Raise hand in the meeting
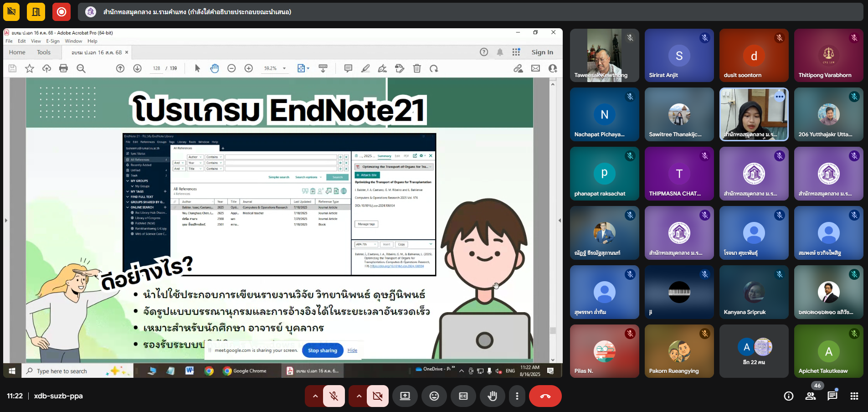868x412 pixels. [x=493, y=396]
